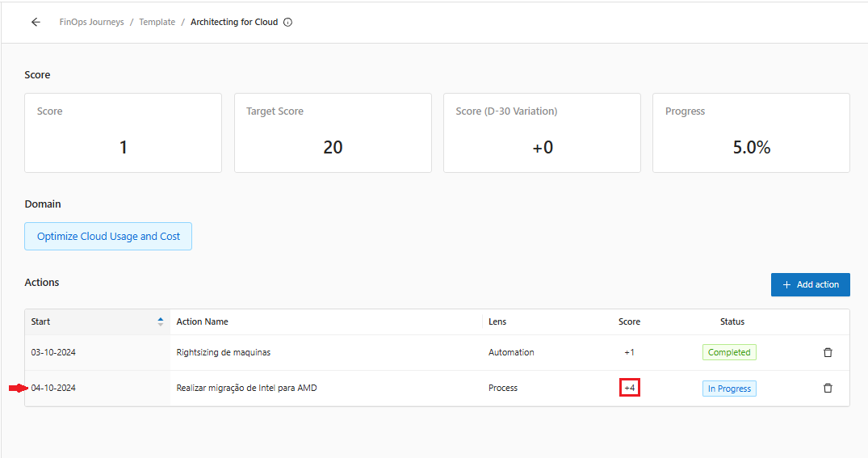Sort actions by Start date arrows
Image resolution: width=868 pixels, height=458 pixels.
click(160, 321)
